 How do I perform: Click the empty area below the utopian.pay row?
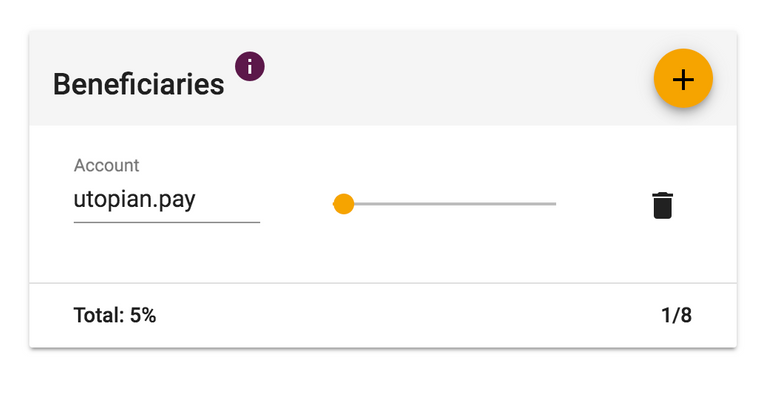coord(383,255)
